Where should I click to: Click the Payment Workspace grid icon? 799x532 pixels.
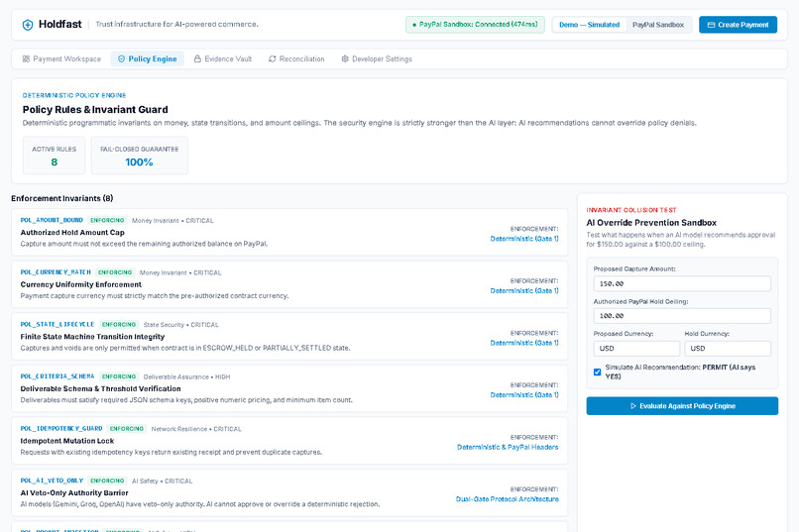pyautogui.click(x=26, y=59)
